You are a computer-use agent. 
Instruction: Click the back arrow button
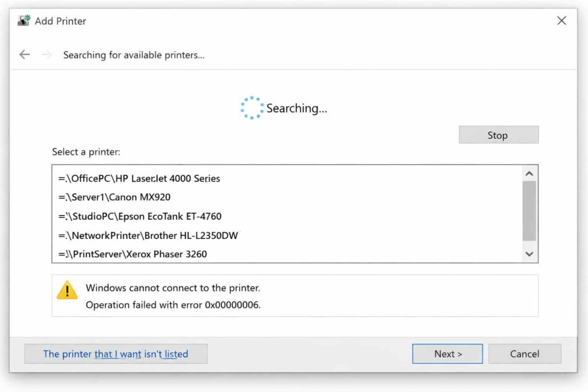24,55
